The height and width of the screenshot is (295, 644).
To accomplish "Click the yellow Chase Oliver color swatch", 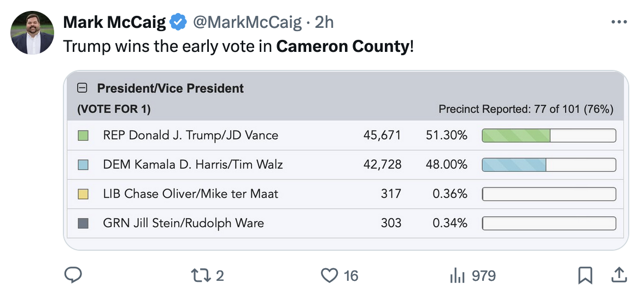I will pyautogui.click(x=83, y=194).
